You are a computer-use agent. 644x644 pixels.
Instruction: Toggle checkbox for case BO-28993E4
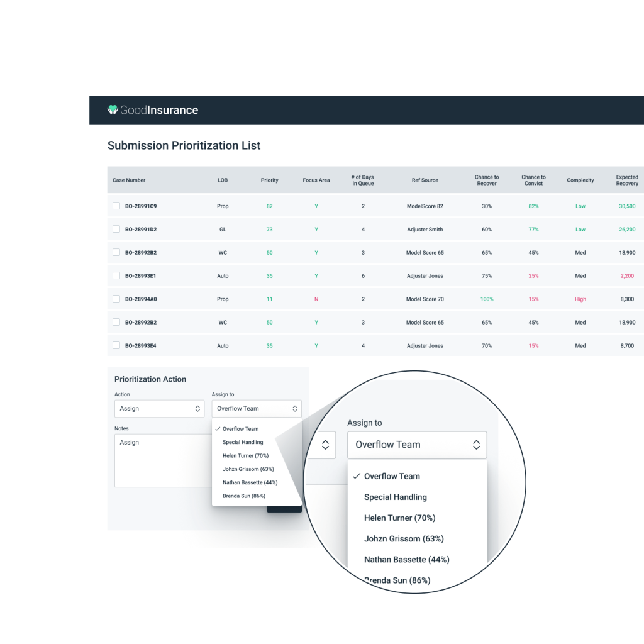116,345
